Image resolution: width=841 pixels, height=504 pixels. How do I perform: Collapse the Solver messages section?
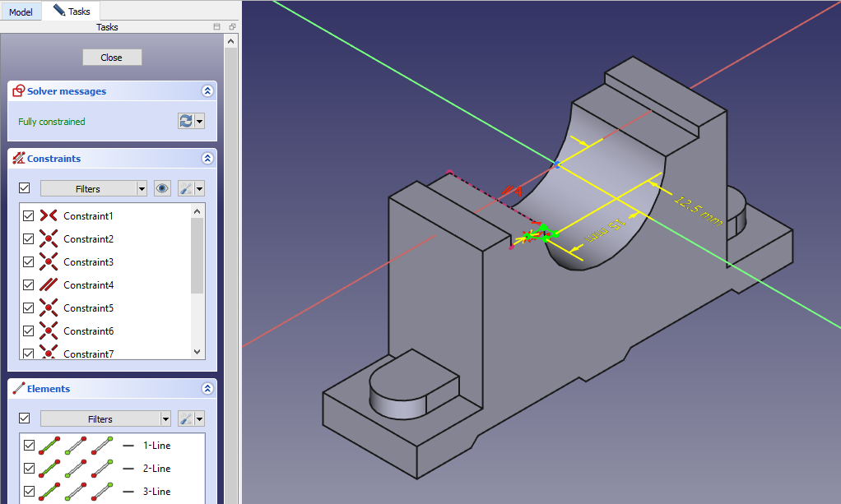point(207,91)
